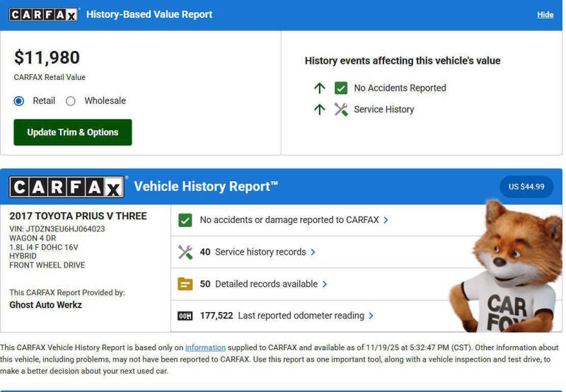Image resolution: width=566 pixels, height=392 pixels.
Task: Expand the Last reported odometer reading chevron
Action: [x=371, y=316]
